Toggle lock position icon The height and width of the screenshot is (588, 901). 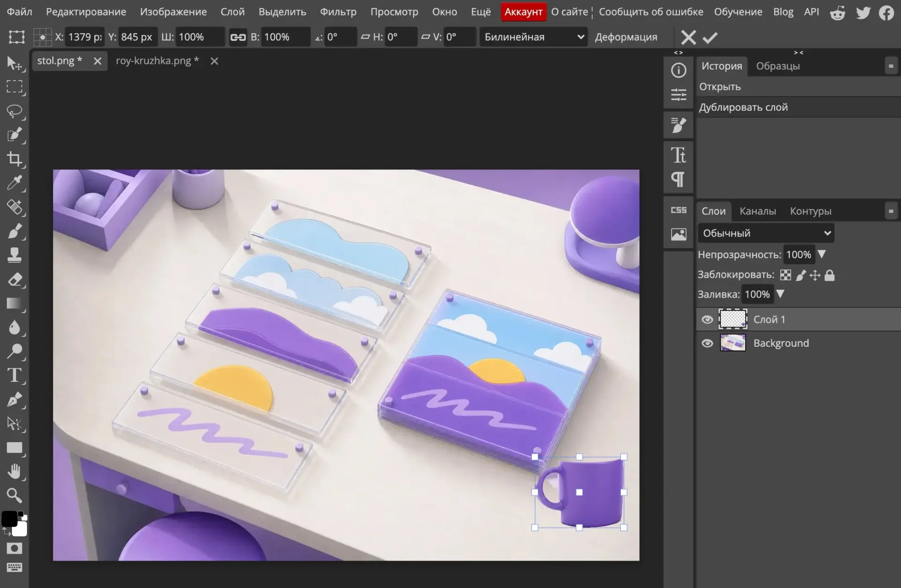coord(815,275)
